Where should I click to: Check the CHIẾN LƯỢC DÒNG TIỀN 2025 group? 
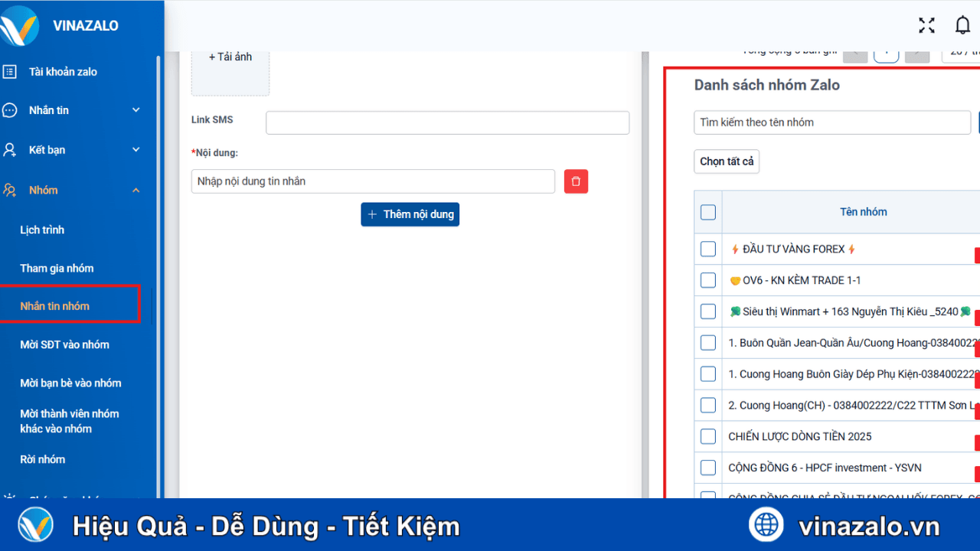pos(708,436)
